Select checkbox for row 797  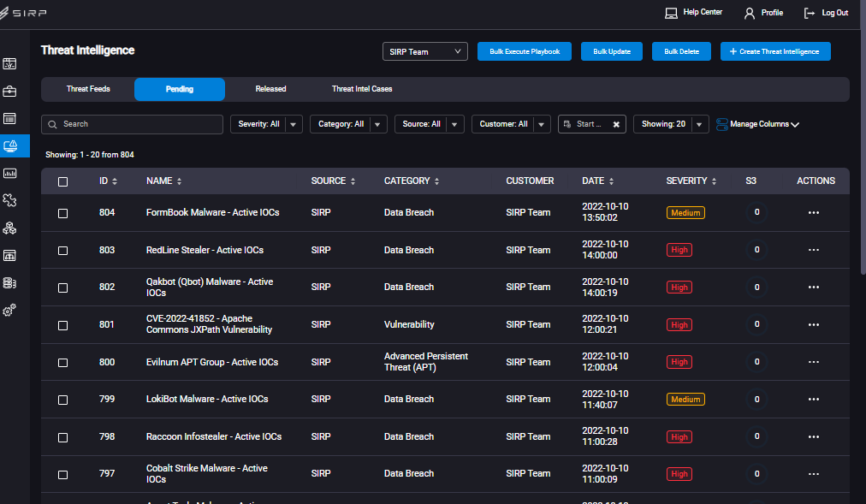[x=63, y=475]
